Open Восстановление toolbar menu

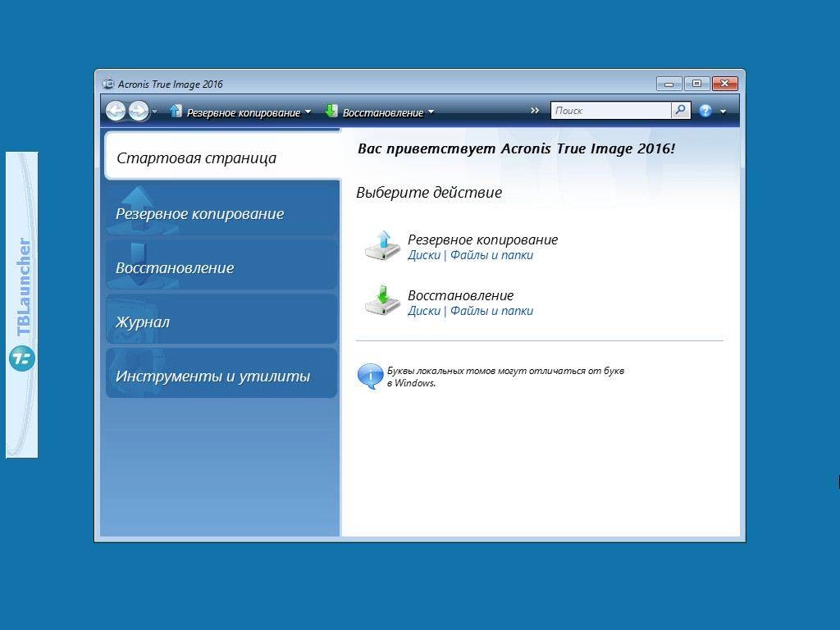pyautogui.click(x=382, y=112)
